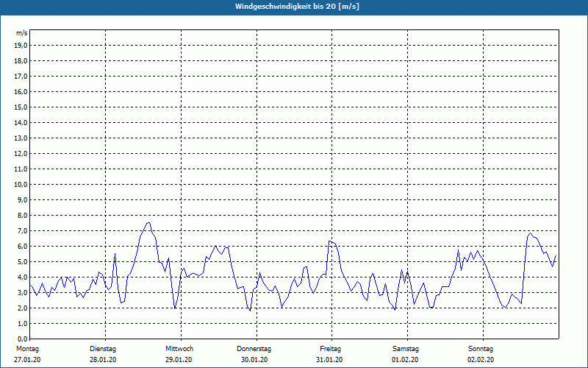This screenshot has height=368, width=588.
Task: Click the 10,0 y-axis value
Action: pyautogui.click(x=21, y=185)
